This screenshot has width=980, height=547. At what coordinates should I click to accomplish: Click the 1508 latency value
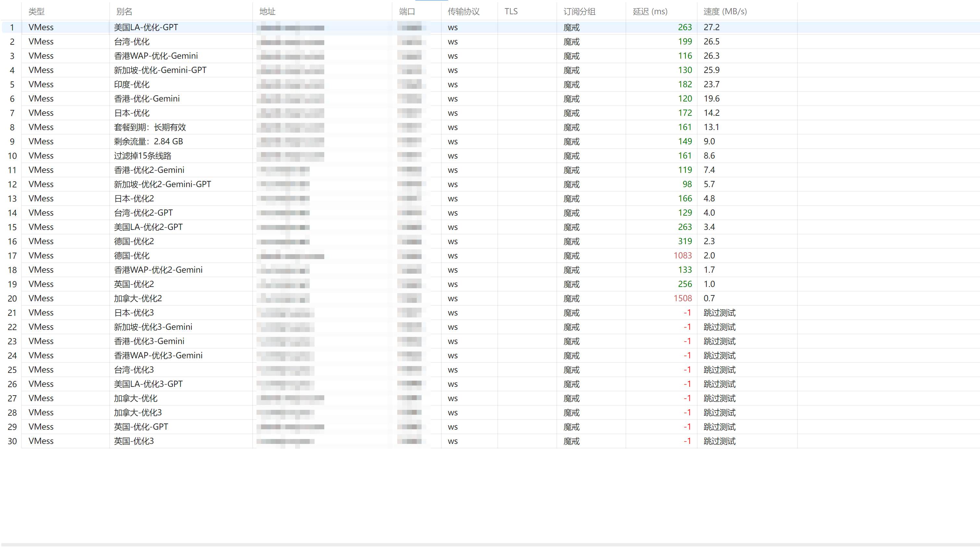point(683,298)
